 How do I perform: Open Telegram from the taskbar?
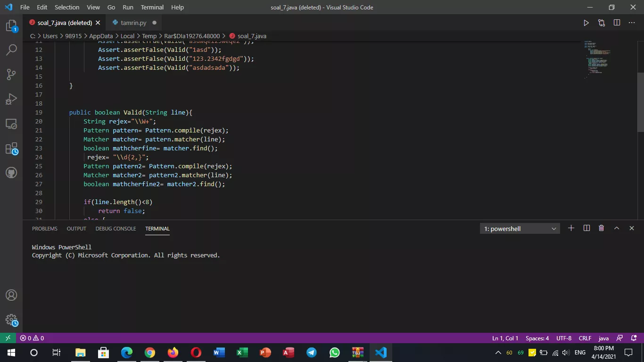coord(312,353)
